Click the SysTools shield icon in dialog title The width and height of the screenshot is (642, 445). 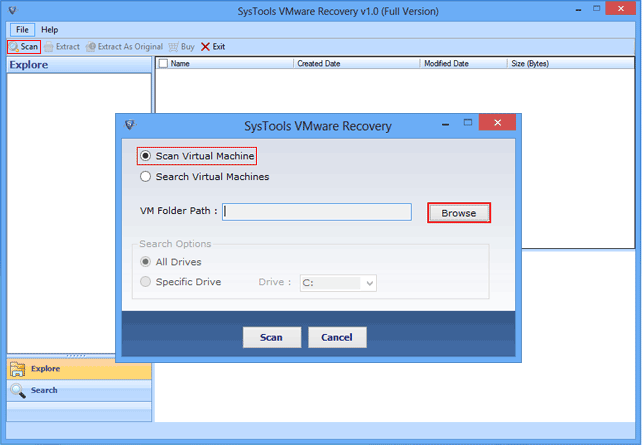click(x=130, y=124)
